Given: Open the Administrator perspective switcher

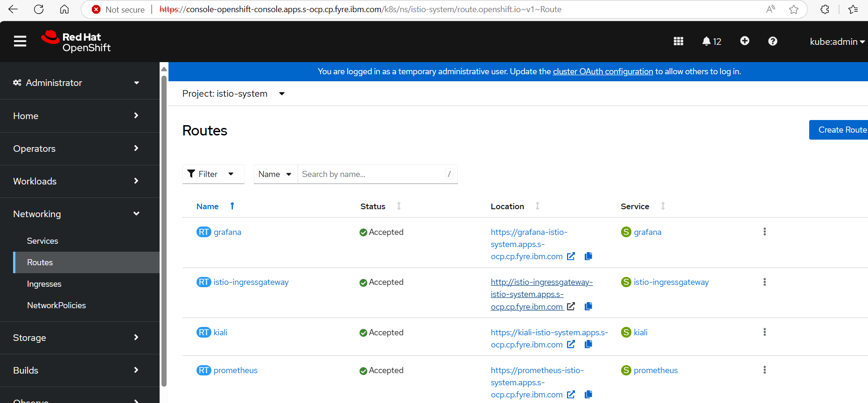Looking at the screenshot, I should pos(77,83).
